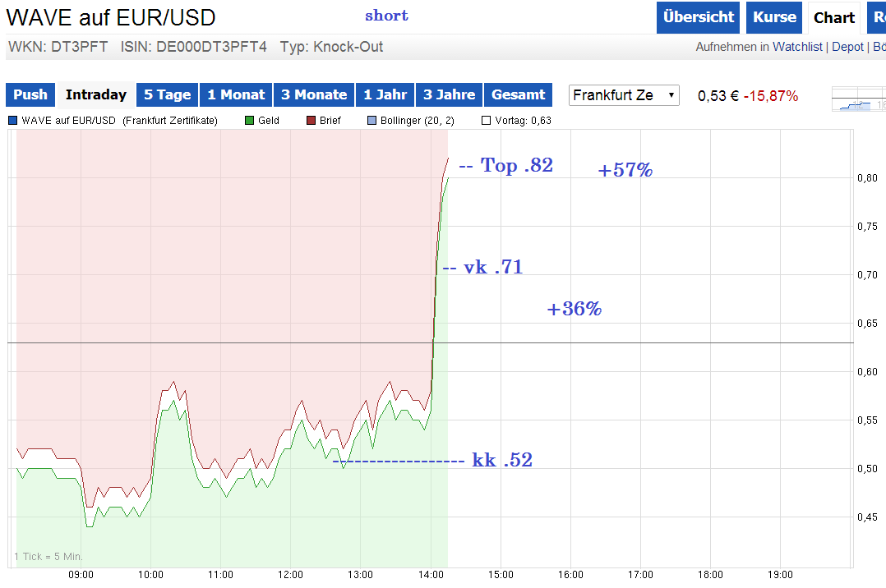
Task: Click the mini chart thumbnail preview
Action: tap(858, 99)
